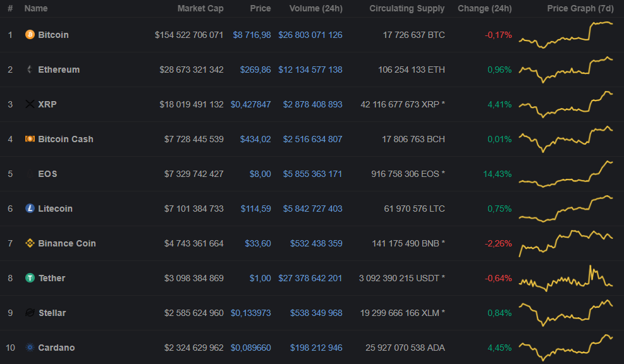This screenshot has height=364, width=624.
Task: Sort by Volume (24h) column header
Action: (315, 9)
